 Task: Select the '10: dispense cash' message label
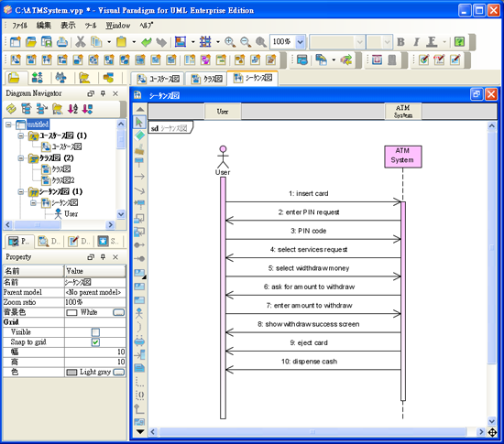[309, 362]
